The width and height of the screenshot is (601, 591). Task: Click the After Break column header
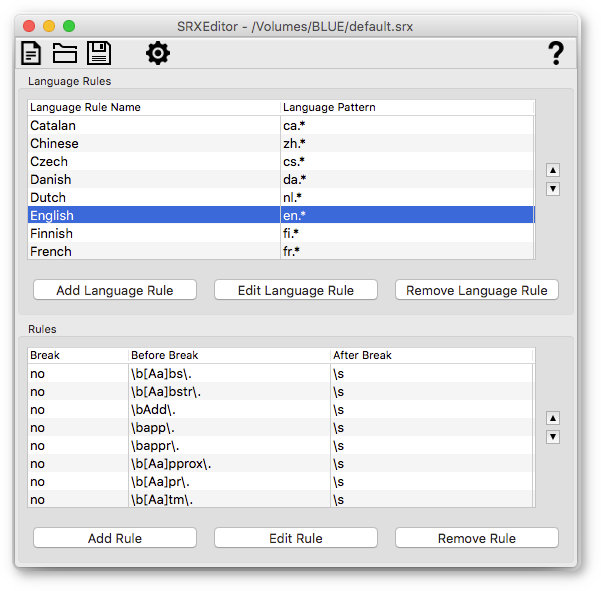(x=432, y=355)
